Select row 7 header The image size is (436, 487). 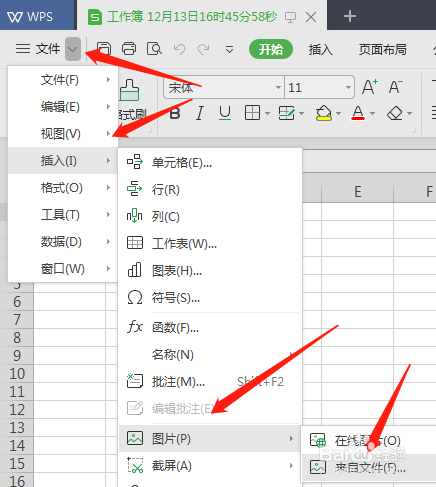(x=17, y=320)
